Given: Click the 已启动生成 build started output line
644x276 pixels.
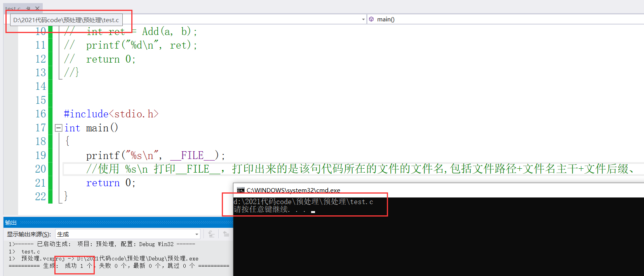Looking at the screenshot, I should [x=102, y=244].
